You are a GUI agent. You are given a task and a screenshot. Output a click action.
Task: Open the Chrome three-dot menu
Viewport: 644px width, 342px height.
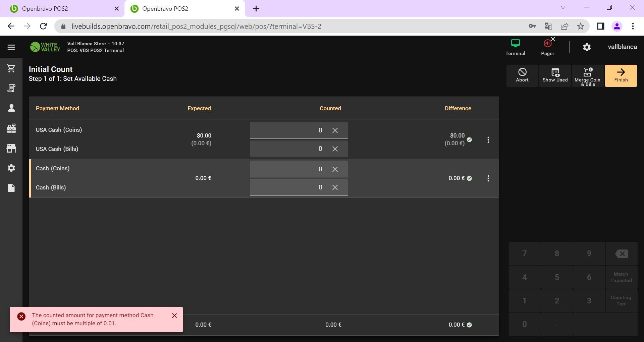tap(633, 26)
